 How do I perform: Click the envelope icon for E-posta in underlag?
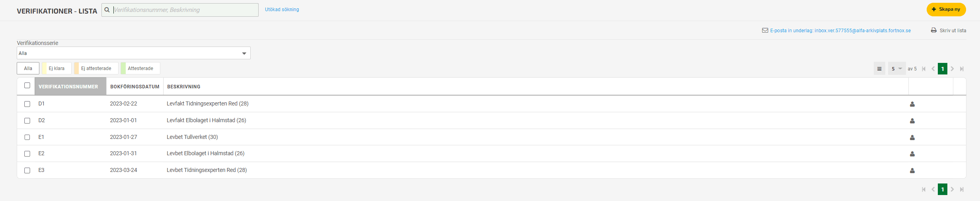pyautogui.click(x=765, y=31)
